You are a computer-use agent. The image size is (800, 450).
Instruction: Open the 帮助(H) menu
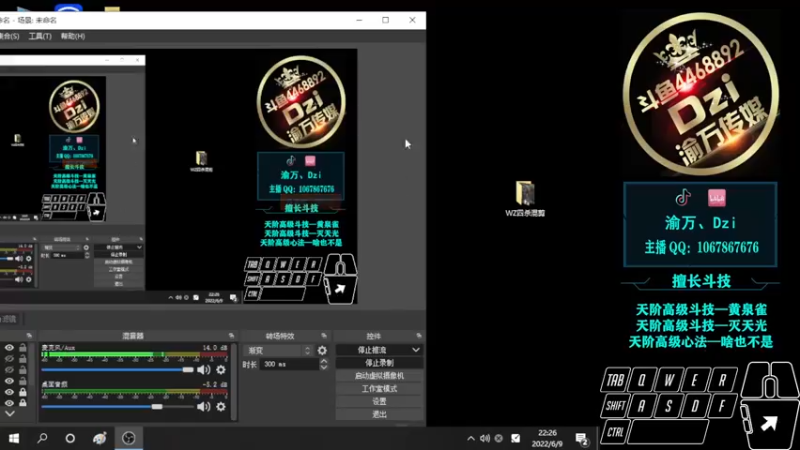[x=73, y=36]
